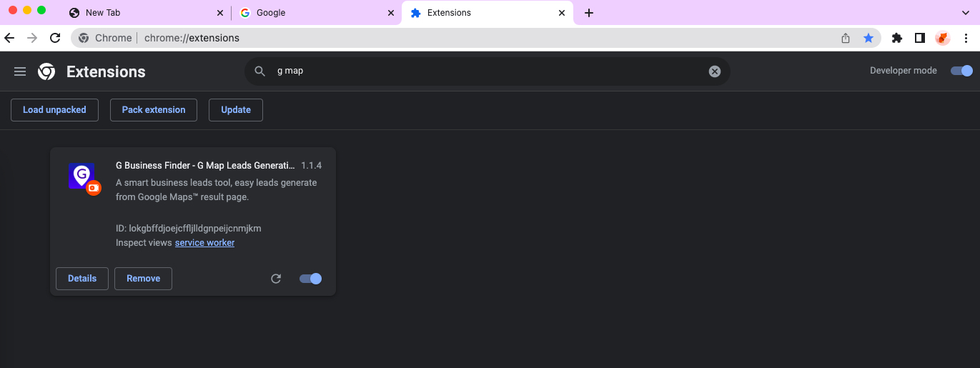Open Chrome three-dot menu
This screenshot has height=368, width=980.
click(x=966, y=38)
